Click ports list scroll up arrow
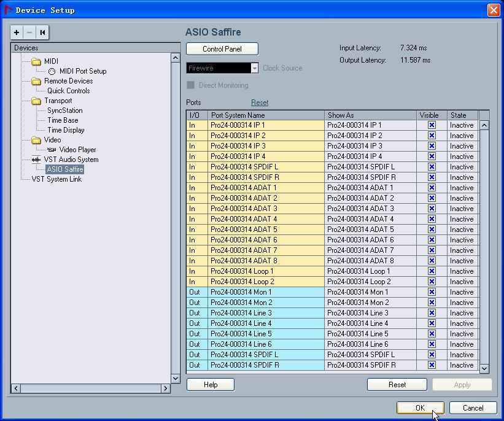 484,125
